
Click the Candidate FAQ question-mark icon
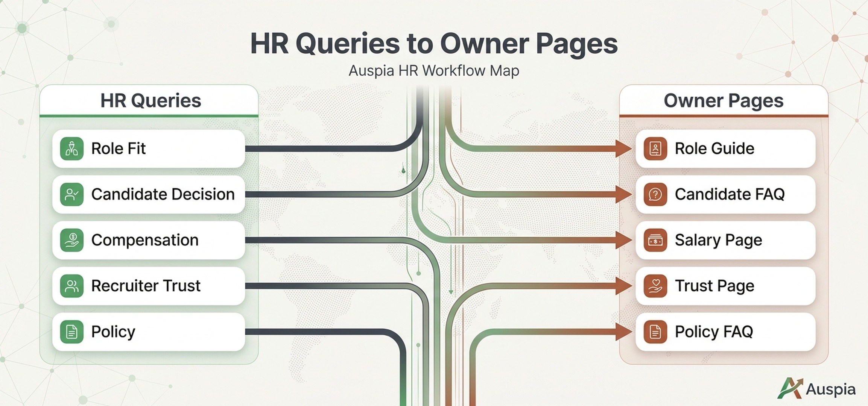coord(655,194)
